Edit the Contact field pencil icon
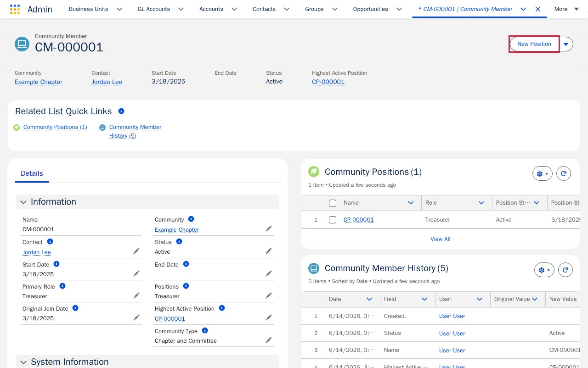This screenshot has height=368, width=588. [x=136, y=251]
